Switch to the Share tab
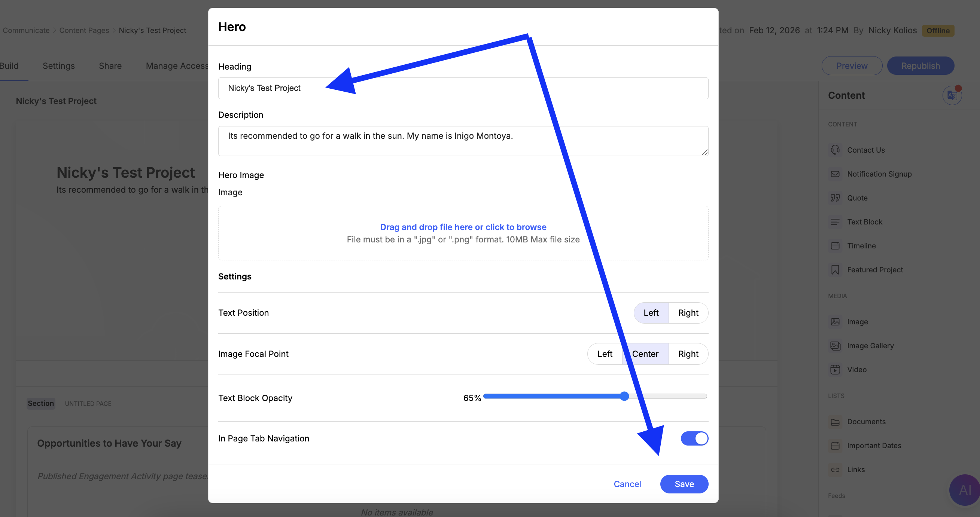980x517 pixels. click(110, 66)
